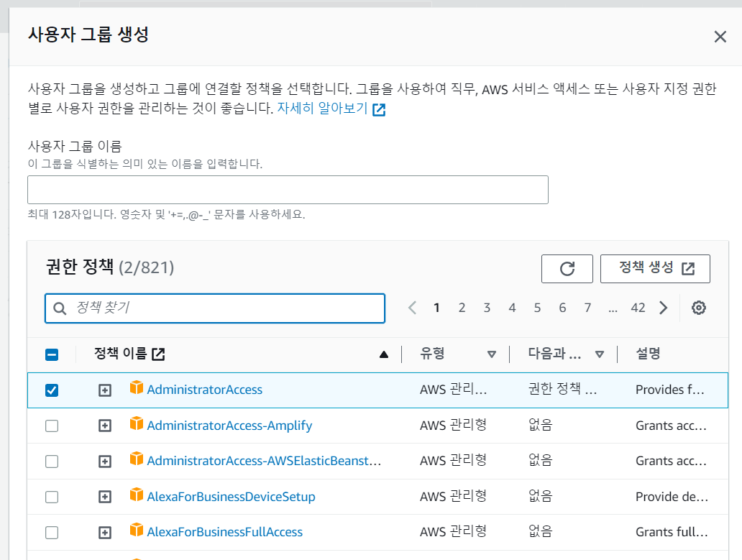
Task: Close the 사용자 그룹 생성 dialog
Action: [x=720, y=37]
